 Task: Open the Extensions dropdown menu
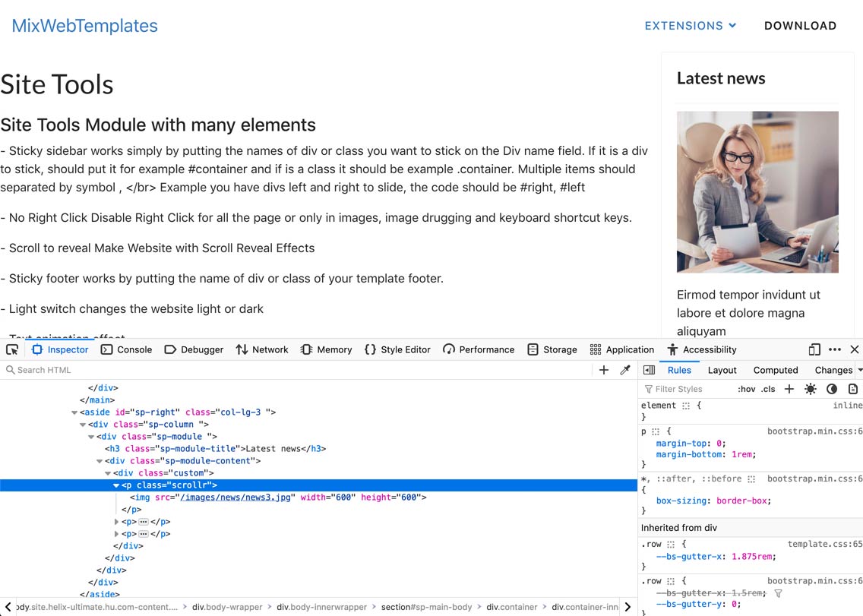point(691,26)
